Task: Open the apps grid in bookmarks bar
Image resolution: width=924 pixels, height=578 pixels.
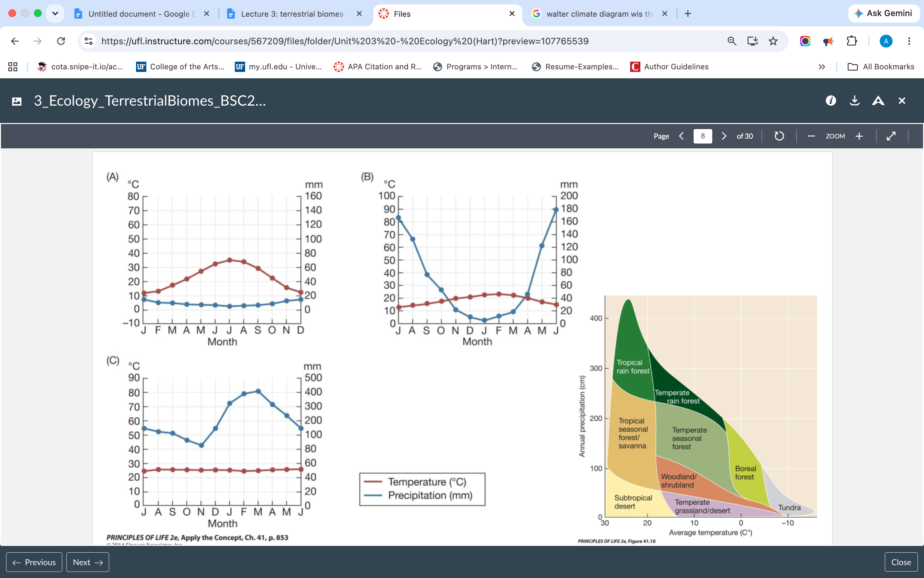Action: click(x=13, y=67)
